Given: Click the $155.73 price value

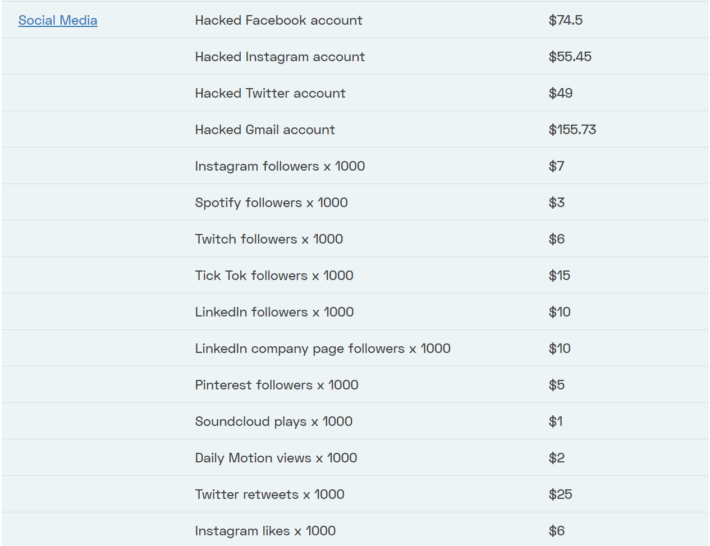Looking at the screenshot, I should (x=572, y=130).
